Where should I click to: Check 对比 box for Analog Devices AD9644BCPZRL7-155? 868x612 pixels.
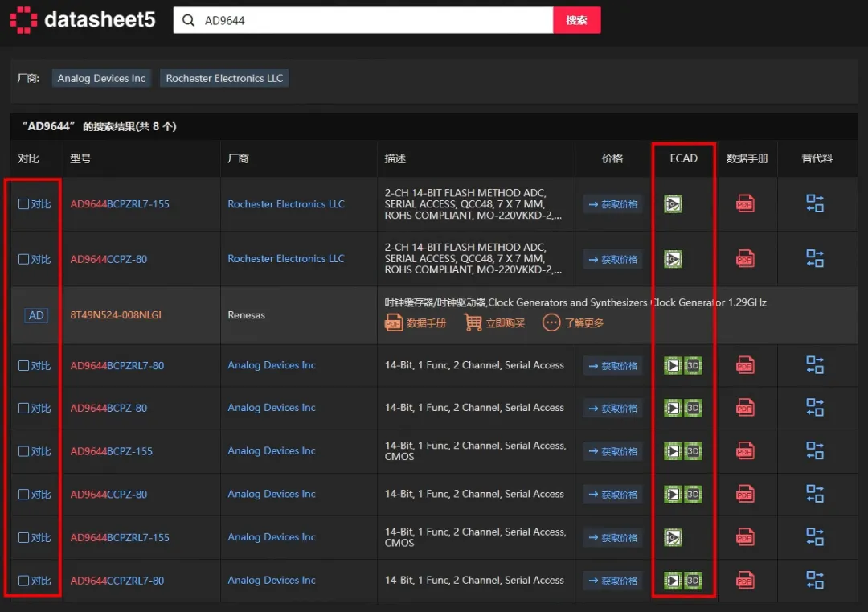pyautogui.click(x=23, y=537)
